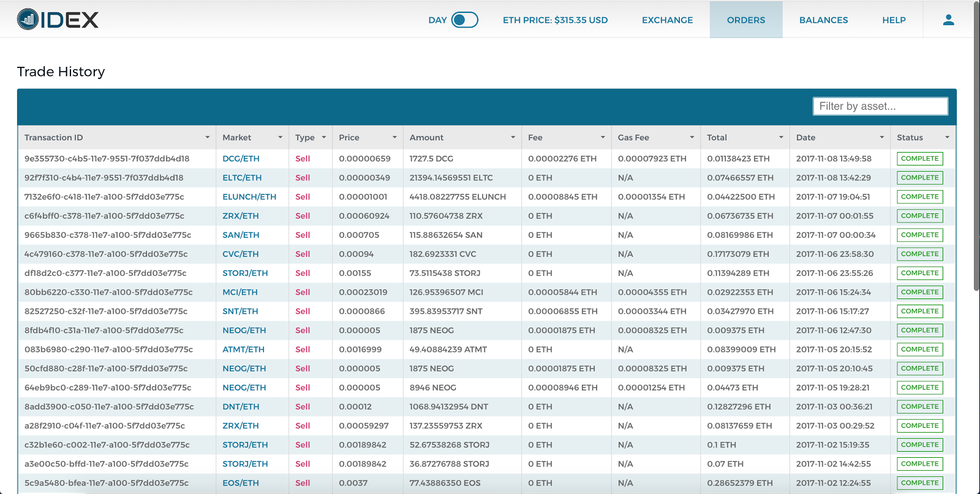This screenshot has width=980, height=494.
Task: Open Total column dropdown arrow
Action: [781, 137]
